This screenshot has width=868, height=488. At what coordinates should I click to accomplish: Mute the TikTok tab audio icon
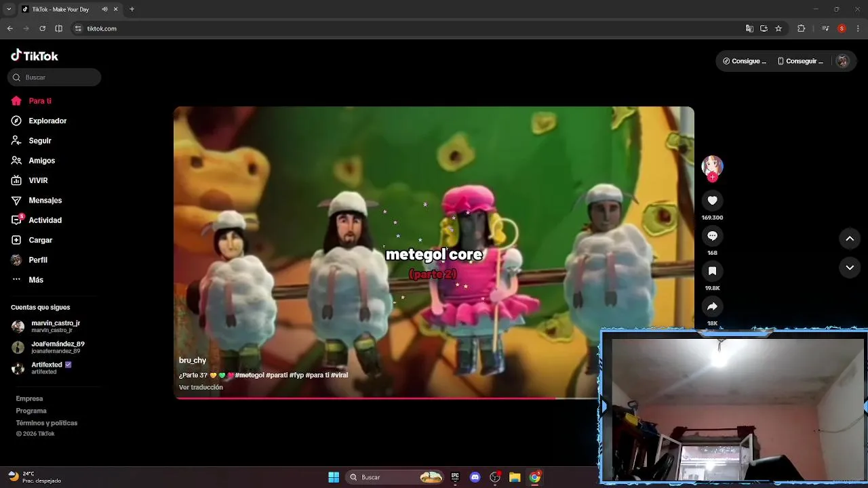pos(104,9)
